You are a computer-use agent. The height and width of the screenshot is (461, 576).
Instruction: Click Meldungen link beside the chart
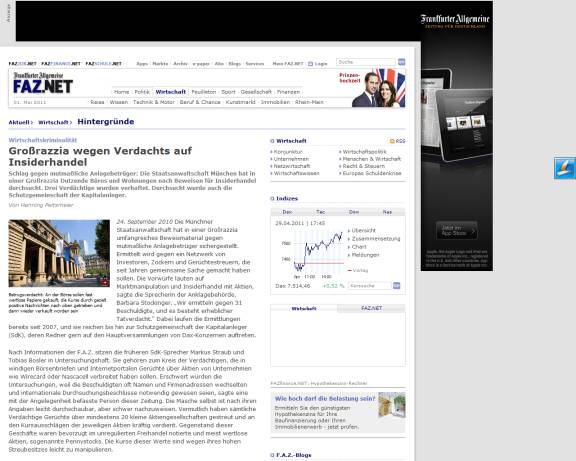(365, 255)
